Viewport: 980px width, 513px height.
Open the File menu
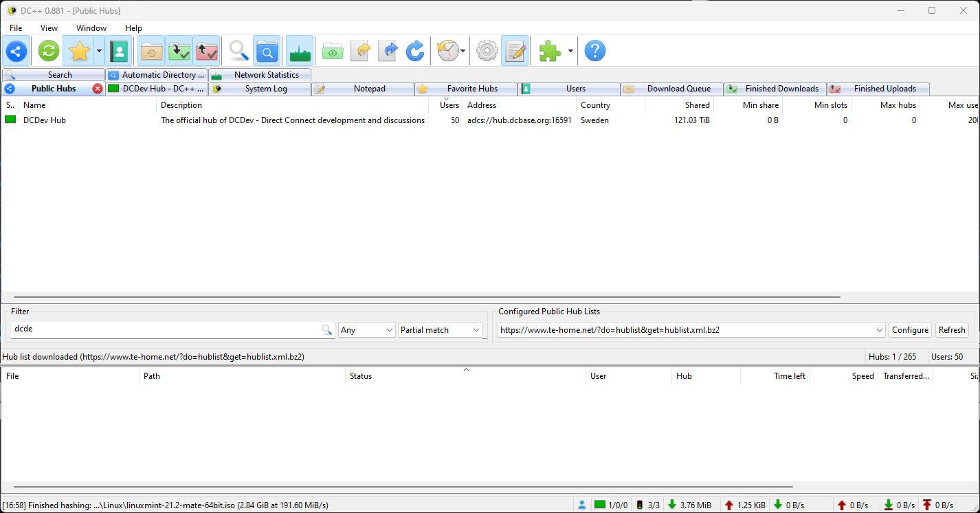pos(16,28)
